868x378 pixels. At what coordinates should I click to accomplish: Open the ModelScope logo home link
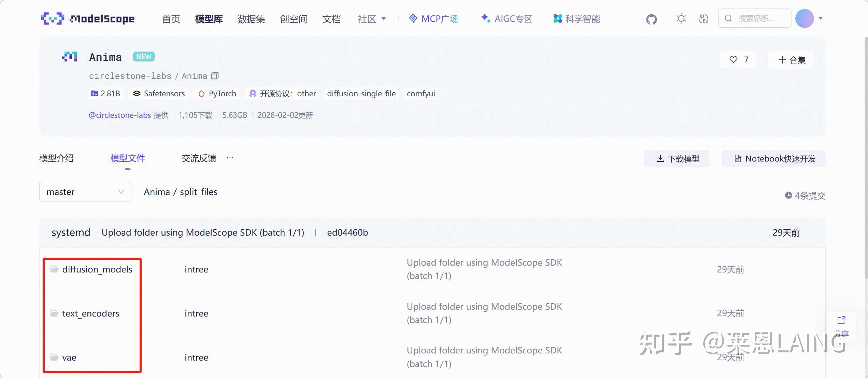point(88,18)
